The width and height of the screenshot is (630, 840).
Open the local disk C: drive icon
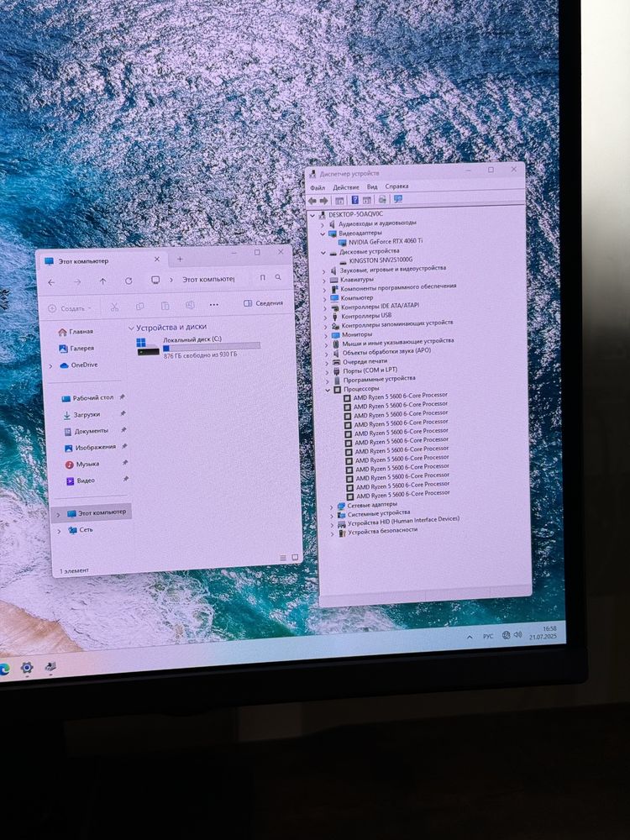click(x=148, y=347)
